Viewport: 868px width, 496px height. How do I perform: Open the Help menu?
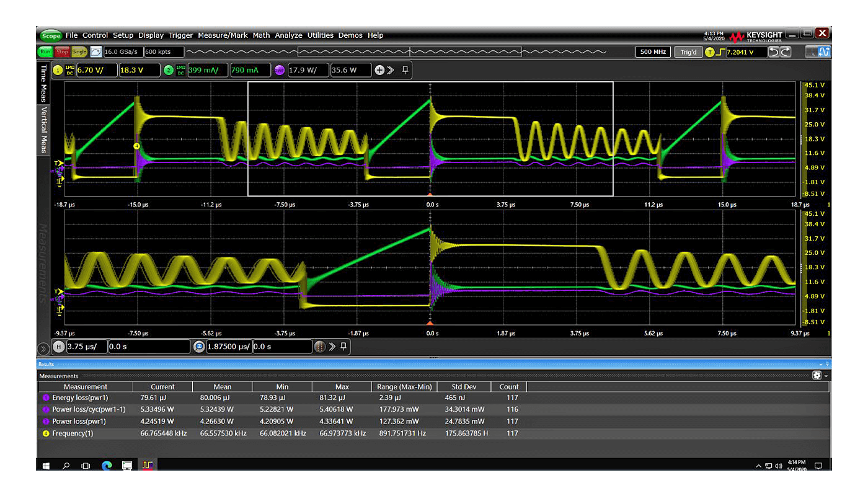(x=375, y=35)
